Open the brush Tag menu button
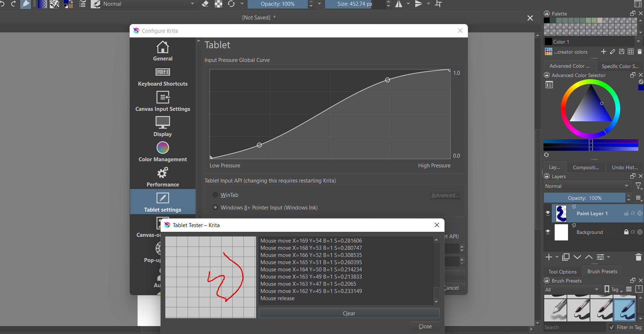The width and height of the screenshot is (644, 334). tap(614, 290)
